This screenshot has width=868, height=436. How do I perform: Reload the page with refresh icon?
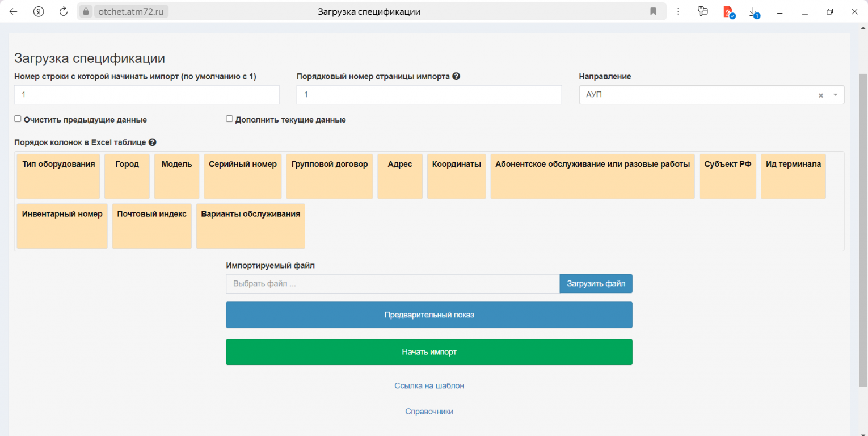coord(64,11)
